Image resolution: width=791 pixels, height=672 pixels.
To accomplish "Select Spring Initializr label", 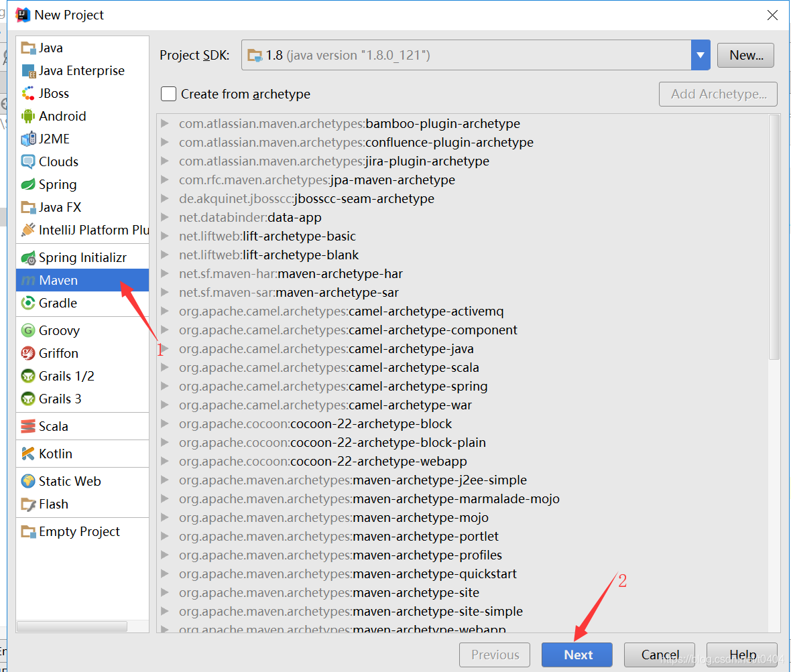I will pyautogui.click(x=82, y=257).
